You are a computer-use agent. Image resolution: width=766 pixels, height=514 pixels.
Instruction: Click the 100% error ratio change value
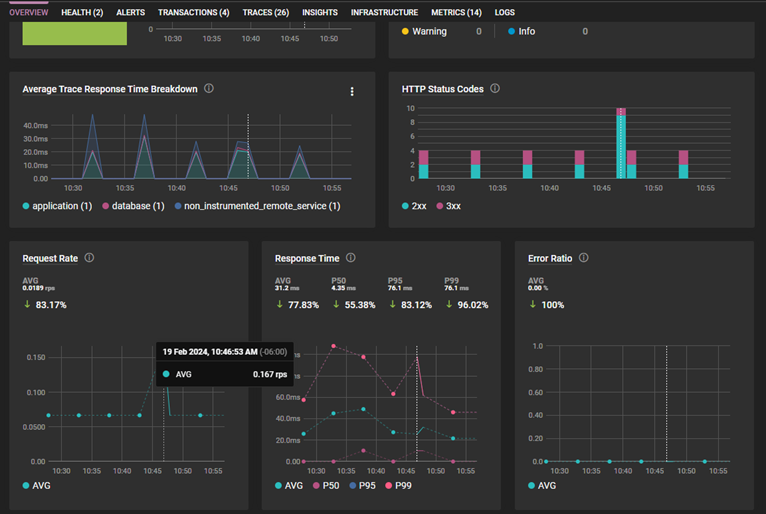pyautogui.click(x=553, y=305)
